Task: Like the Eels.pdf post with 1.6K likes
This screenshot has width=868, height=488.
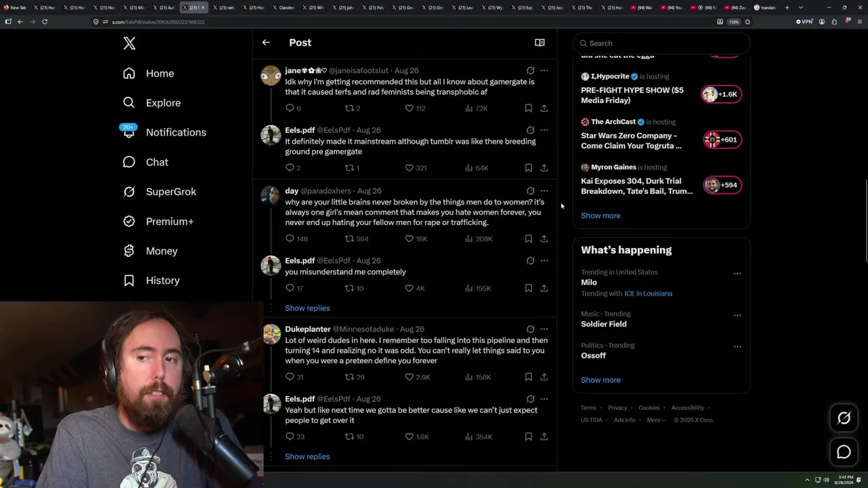Action: tap(416, 436)
